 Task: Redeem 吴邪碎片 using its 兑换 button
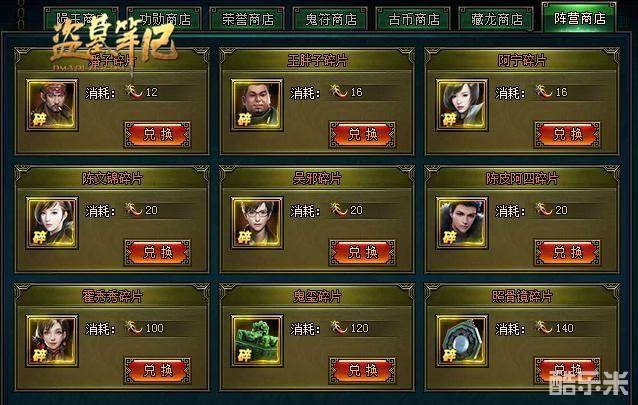point(363,252)
